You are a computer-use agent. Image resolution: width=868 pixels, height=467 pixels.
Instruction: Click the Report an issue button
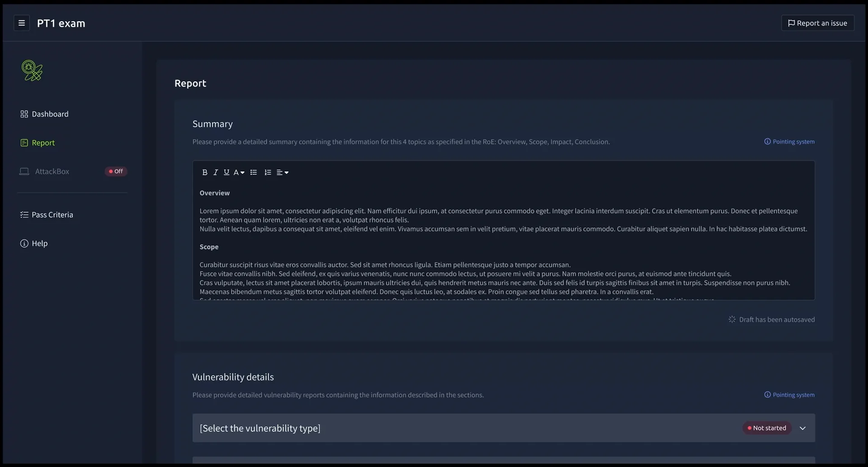pyautogui.click(x=817, y=23)
